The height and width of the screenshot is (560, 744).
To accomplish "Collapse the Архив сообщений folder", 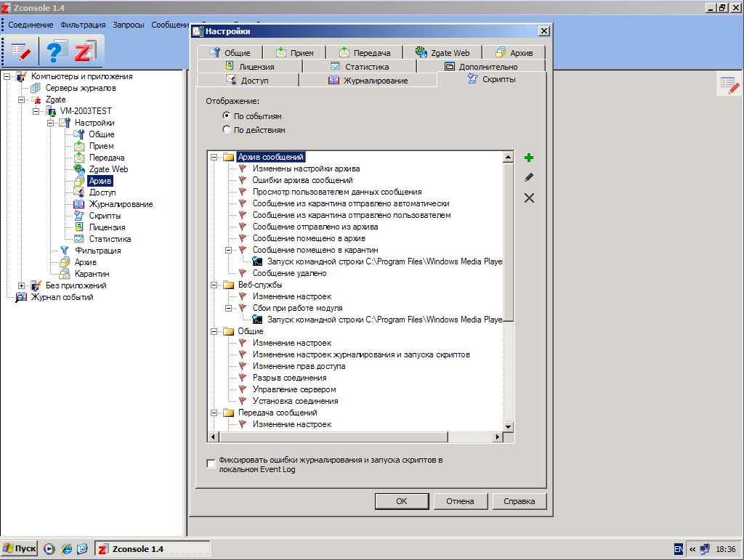I will point(214,157).
